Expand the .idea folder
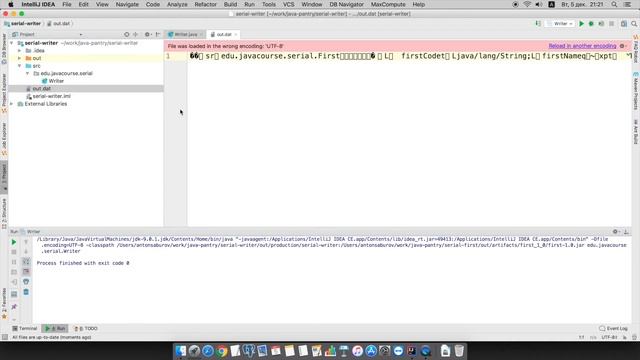Viewport: 640px width, 360px height. (20, 51)
